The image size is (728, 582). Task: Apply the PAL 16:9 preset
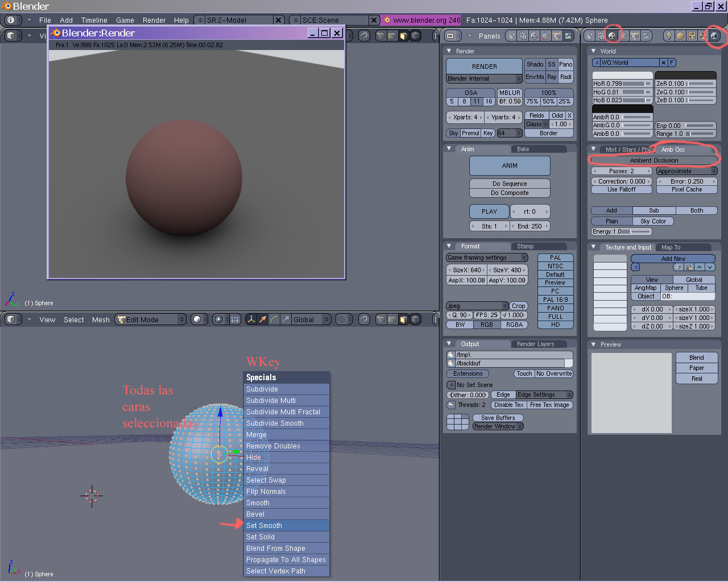click(x=556, y=300)
